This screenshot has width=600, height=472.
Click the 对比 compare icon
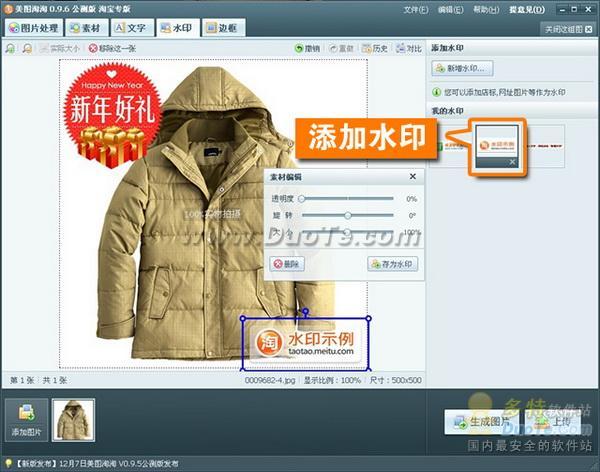pos(408,48)
